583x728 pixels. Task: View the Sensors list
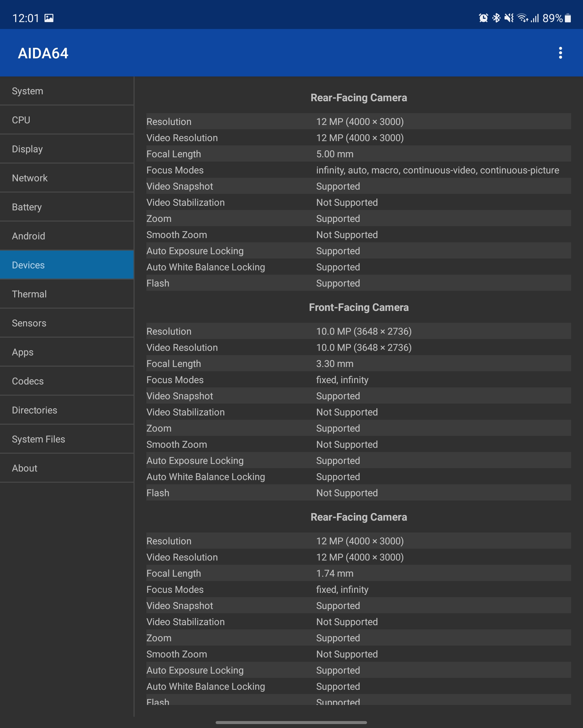click(x=67, y=323)
